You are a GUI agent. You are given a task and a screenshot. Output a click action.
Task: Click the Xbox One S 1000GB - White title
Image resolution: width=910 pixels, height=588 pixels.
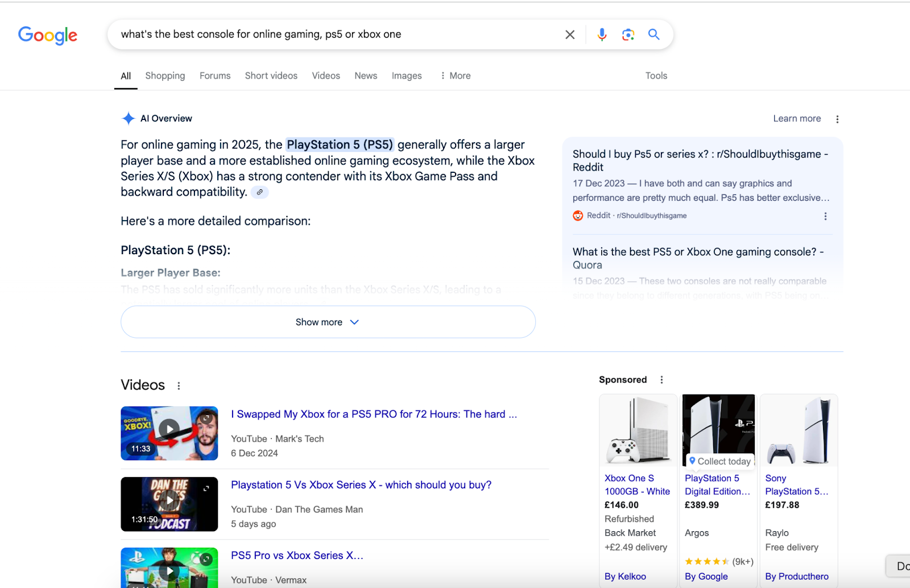pyautogui.click(x=638, y=485)
